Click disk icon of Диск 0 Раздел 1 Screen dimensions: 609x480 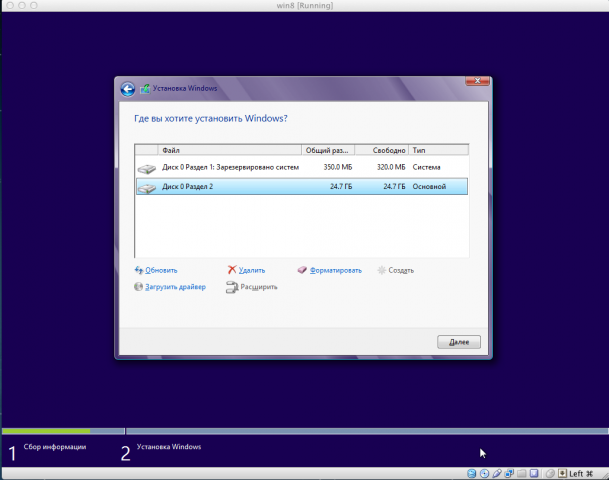(147, 168)
